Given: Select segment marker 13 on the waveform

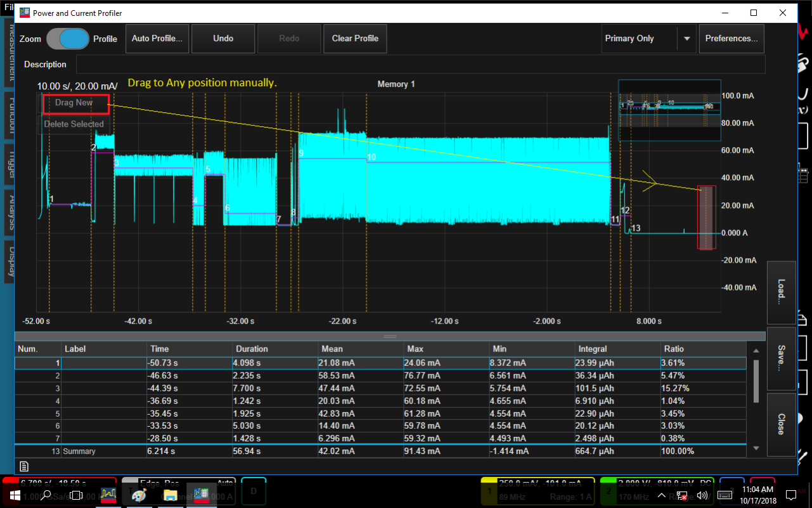Looking at the screenshot, I should coord(636,228).
